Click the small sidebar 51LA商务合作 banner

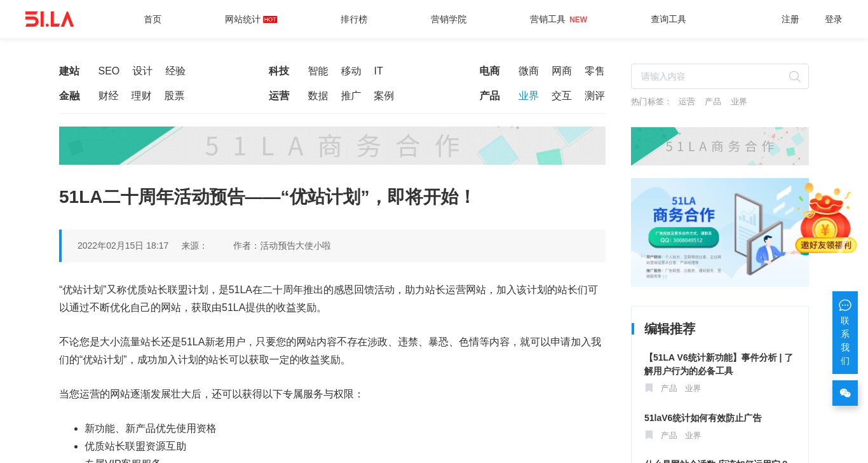(720, 146)
